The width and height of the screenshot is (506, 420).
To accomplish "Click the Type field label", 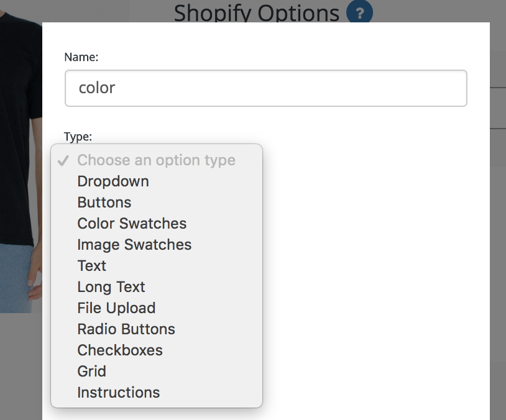I will 78,137.
